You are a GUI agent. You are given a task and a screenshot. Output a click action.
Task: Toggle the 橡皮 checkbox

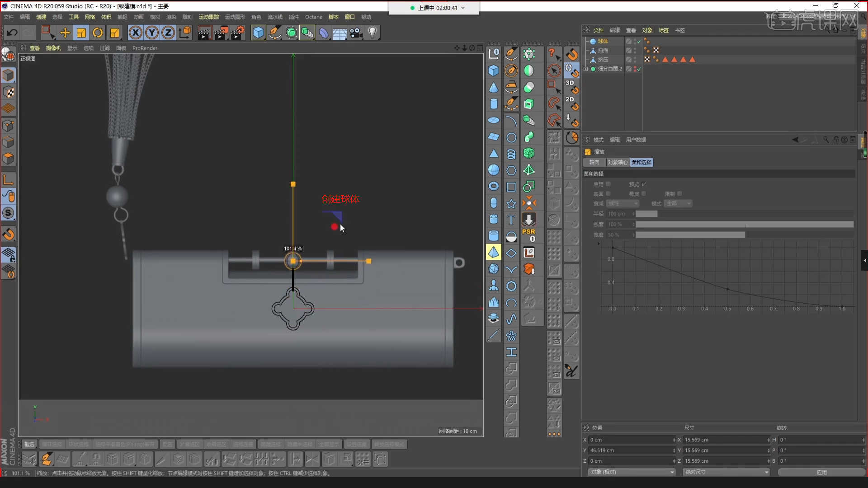click(644, 193)
